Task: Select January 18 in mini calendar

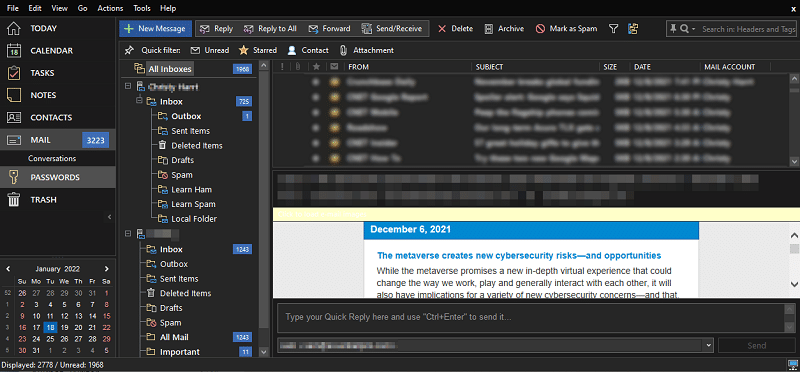Action: [50, 328]
